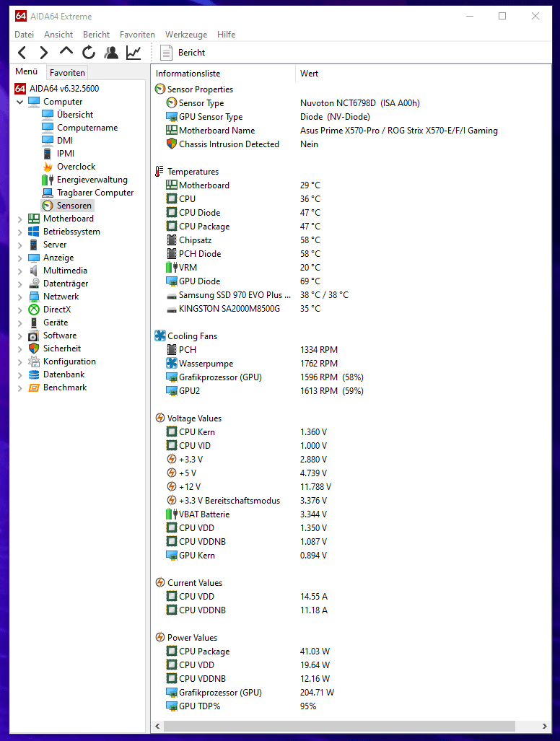Expand the Motherboard tree node
The width and height of the screenshot is (560, 741).
[x=20, y=219]
